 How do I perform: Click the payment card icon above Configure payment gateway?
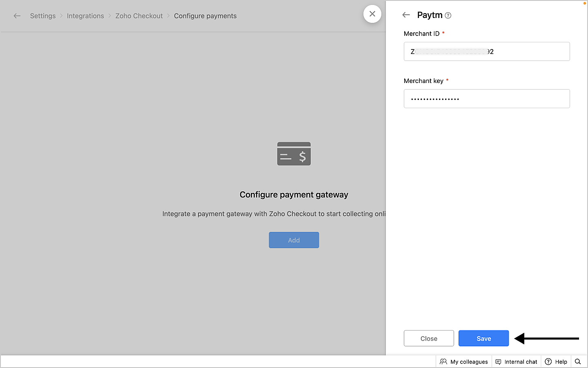294,154
